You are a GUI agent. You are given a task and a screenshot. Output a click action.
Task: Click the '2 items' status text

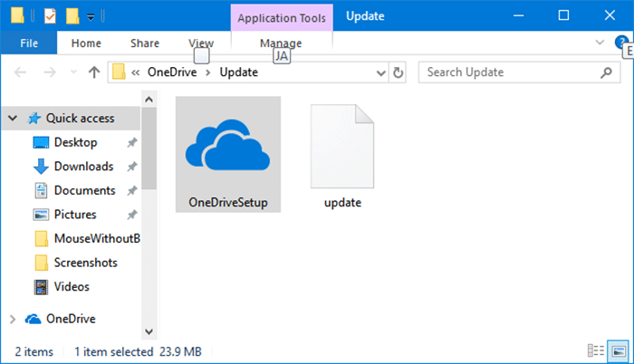34,351
